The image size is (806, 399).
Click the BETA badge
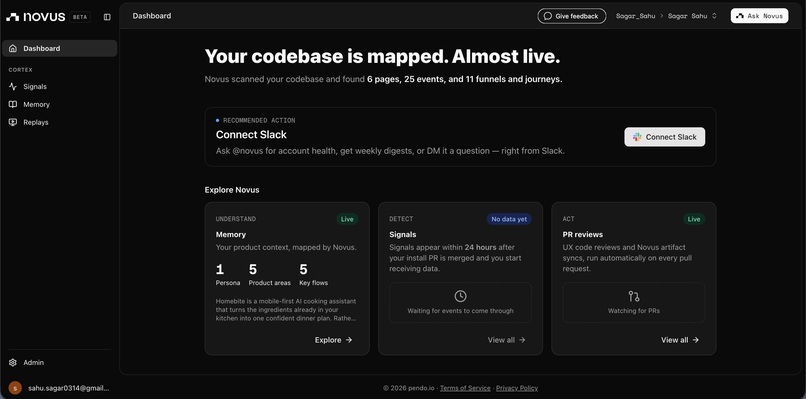pos(80,17)
